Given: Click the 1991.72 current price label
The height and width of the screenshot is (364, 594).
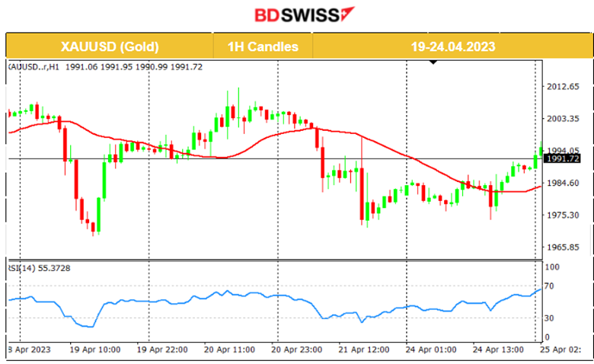Looking at the screenshot, I should click(x=563, y=158).
